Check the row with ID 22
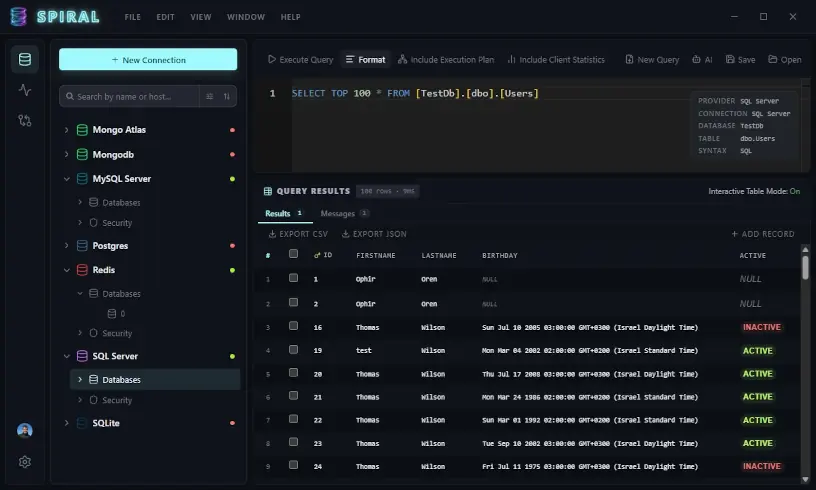This screenshot has height=490, width=816. (x=294, y=419)
